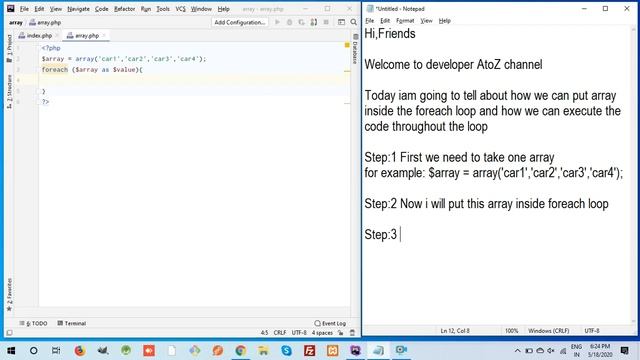
Task: Open the Structure tool window sidebar
Action: (x=9, y=91)
